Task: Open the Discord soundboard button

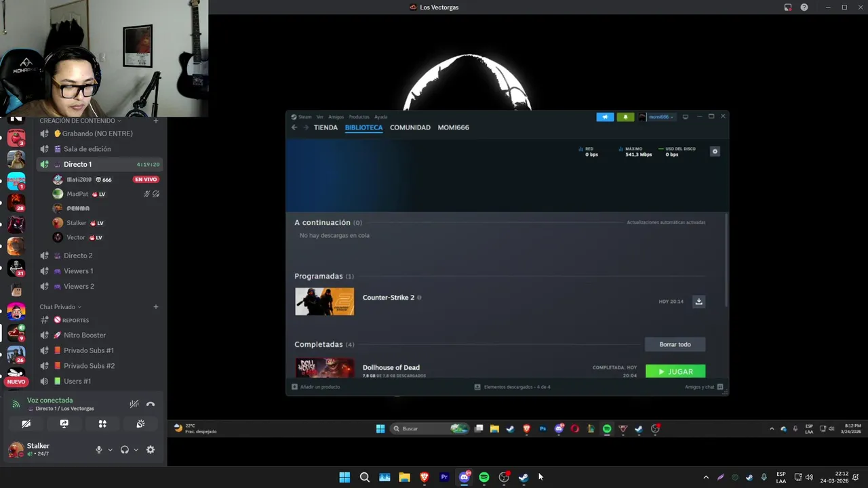Action: pyautogui.click(x=140, y=424)
